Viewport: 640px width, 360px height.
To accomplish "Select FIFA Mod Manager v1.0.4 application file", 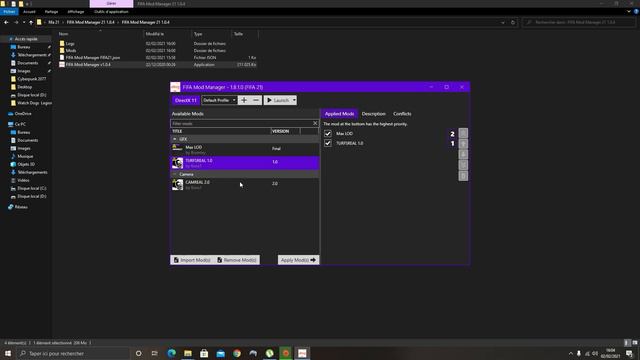I will click(x=88, y=64).
